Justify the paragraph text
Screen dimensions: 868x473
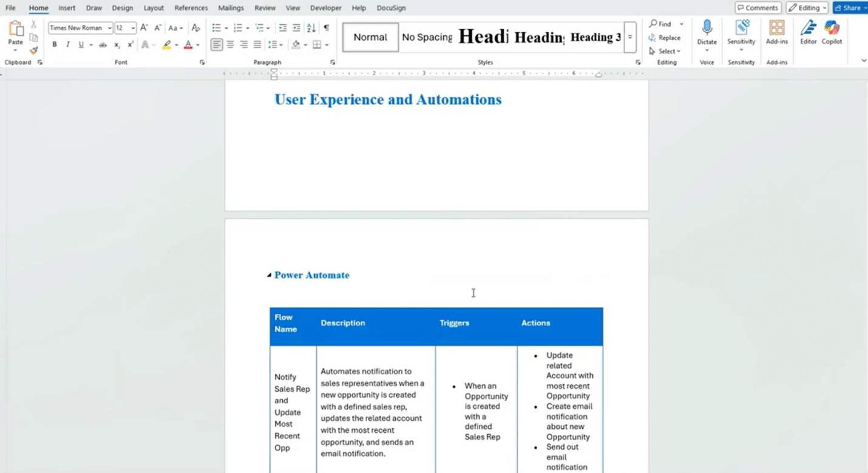click(257, 44)
